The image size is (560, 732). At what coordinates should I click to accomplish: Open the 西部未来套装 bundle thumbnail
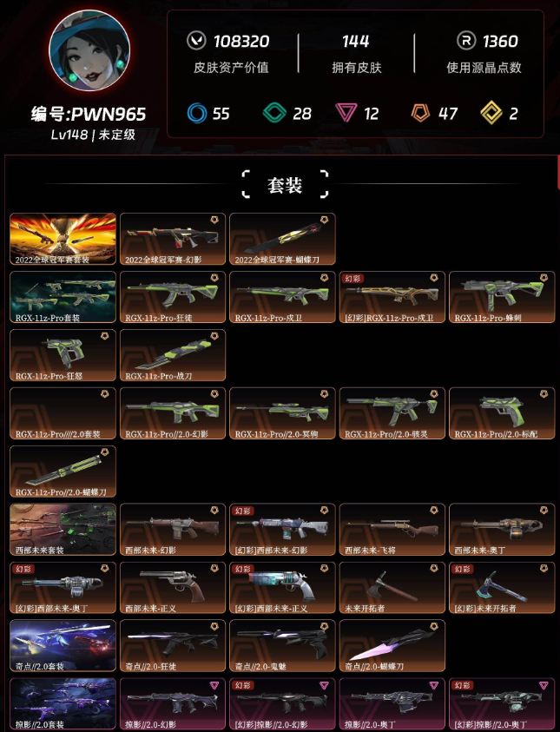point(63,530)
